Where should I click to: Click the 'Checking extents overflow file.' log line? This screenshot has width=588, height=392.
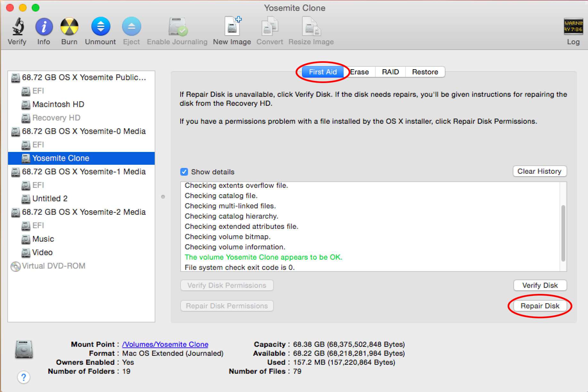point(236,186)
